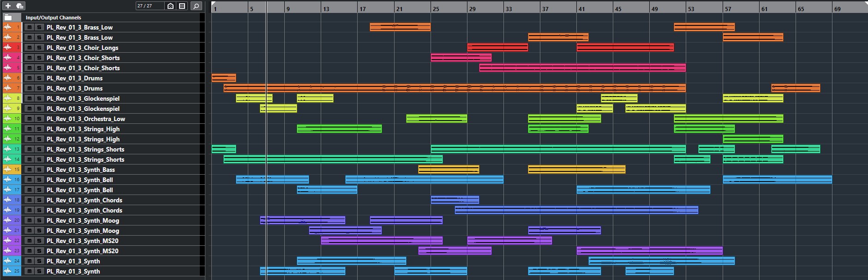Open the Track Visibility Agents dropdown
The image size is (868, 280).
[x=171, y=6]
